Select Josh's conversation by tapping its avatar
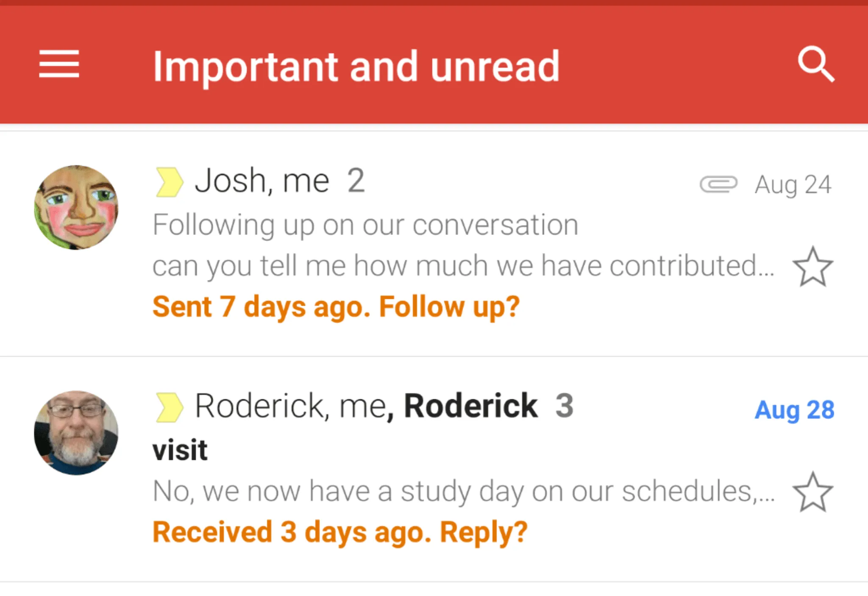This screenshot has width=868, height=596. pyautogui.click(x=78, y=208)
